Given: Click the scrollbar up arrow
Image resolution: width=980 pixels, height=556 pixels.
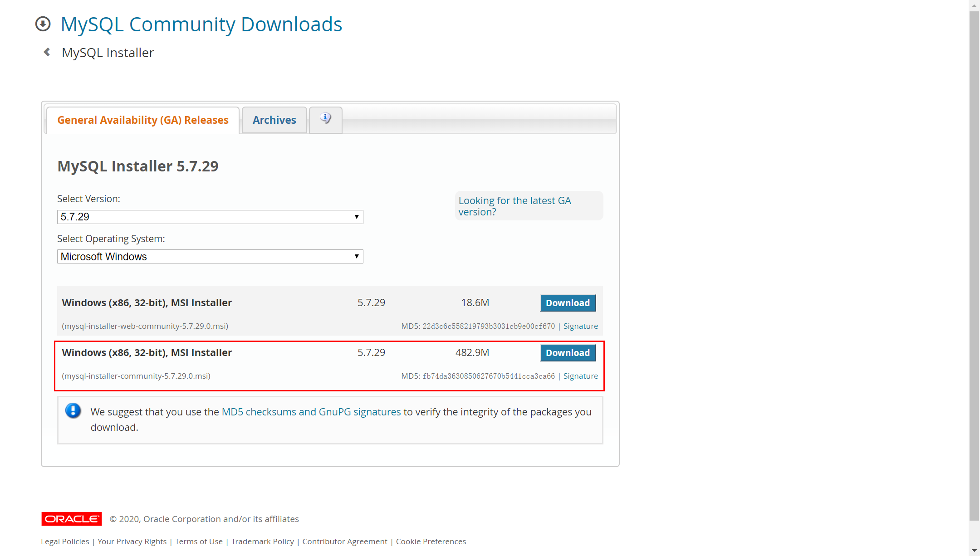Looking at the screenshot, I should pos(974,5).
